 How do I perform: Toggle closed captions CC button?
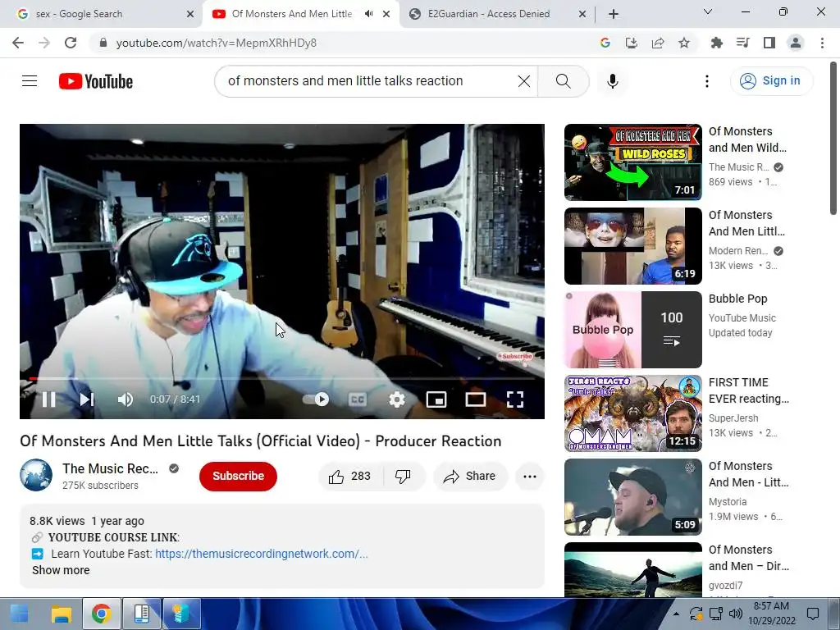358,399
